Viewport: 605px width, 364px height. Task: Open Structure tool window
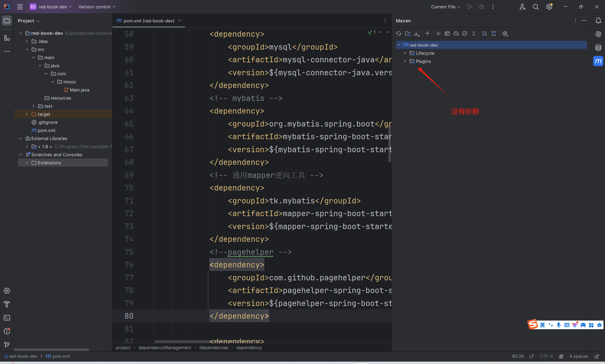pos(7,38)
